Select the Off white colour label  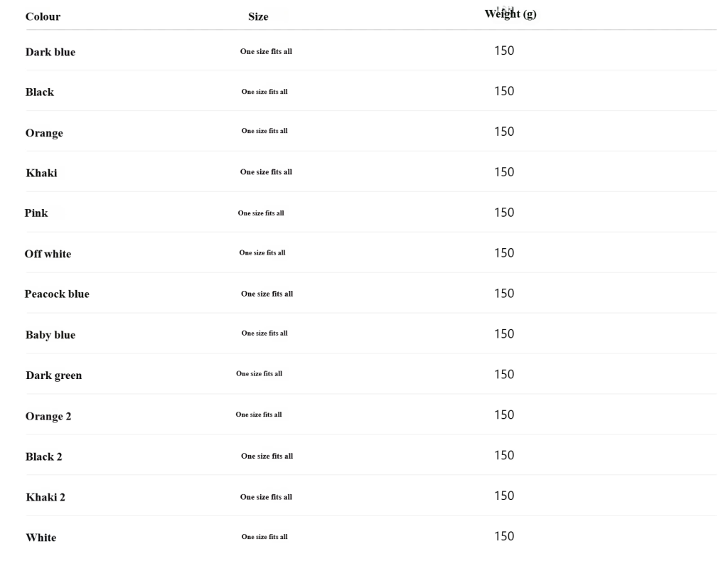tap(48, 254)
